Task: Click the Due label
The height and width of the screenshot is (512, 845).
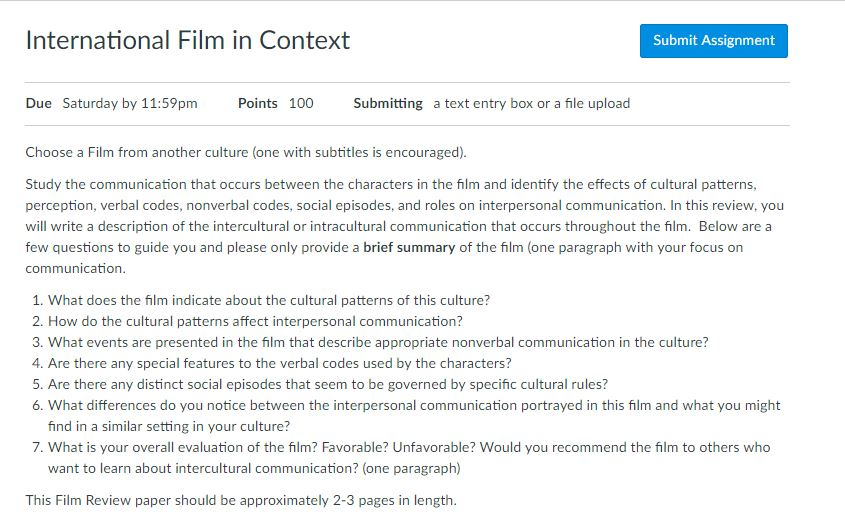Action: (39, 103)
